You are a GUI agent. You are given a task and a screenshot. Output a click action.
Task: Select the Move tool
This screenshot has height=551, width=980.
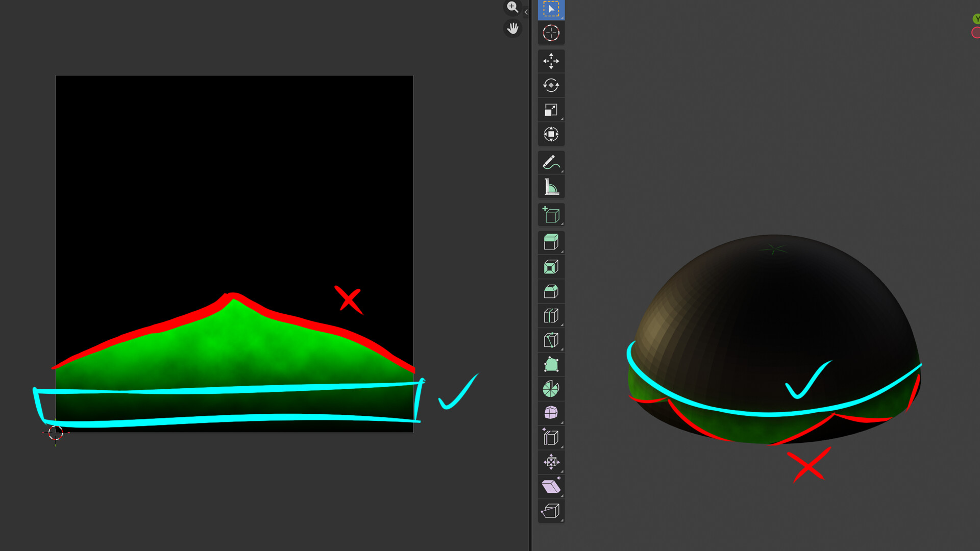(x=551, y=61)
